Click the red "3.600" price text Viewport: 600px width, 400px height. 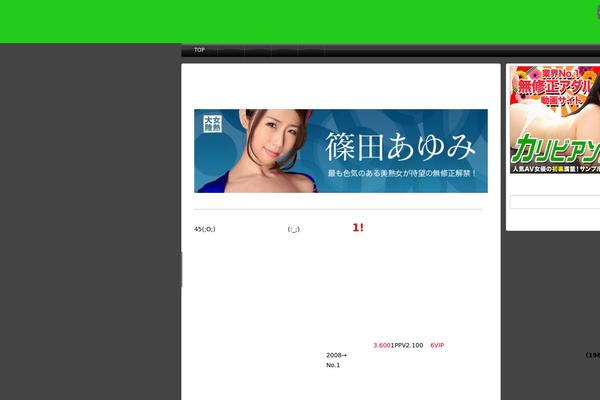coord(382,345)
